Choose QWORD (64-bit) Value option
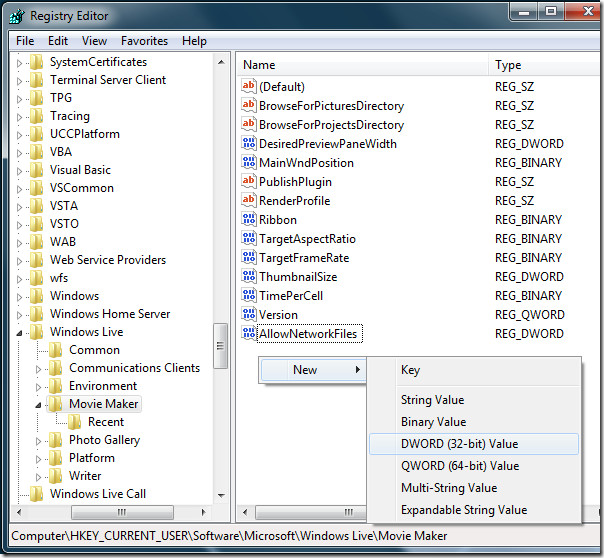The image size is (604, 558). point(474,466)
